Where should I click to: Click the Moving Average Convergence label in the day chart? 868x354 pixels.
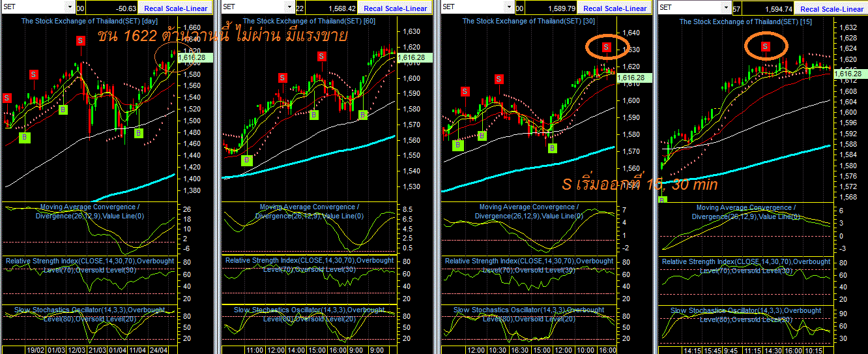pos(89,211)
